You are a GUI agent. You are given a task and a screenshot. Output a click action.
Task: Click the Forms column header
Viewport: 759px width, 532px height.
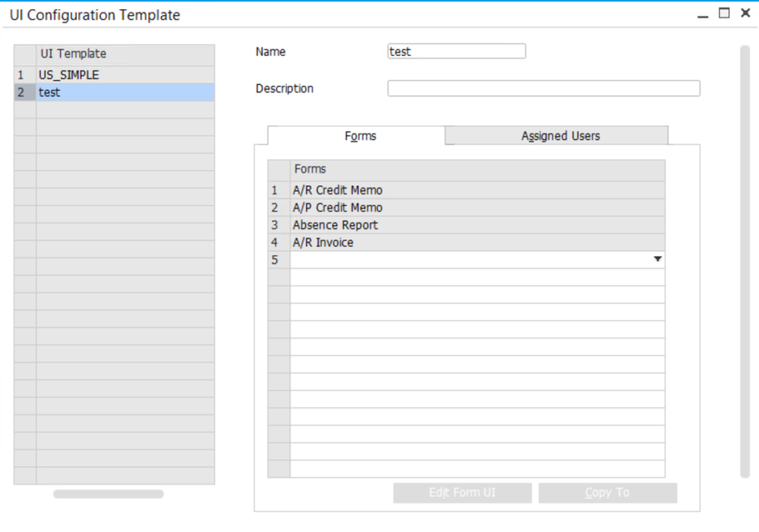[x=309, y=169]
